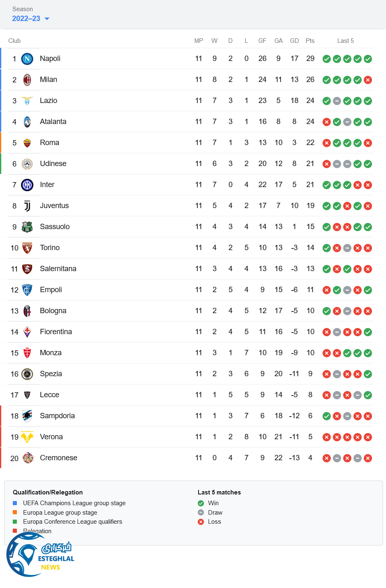Click the Roma club crest
This screenshot has width=386, height=588.
tap(27, 143)
